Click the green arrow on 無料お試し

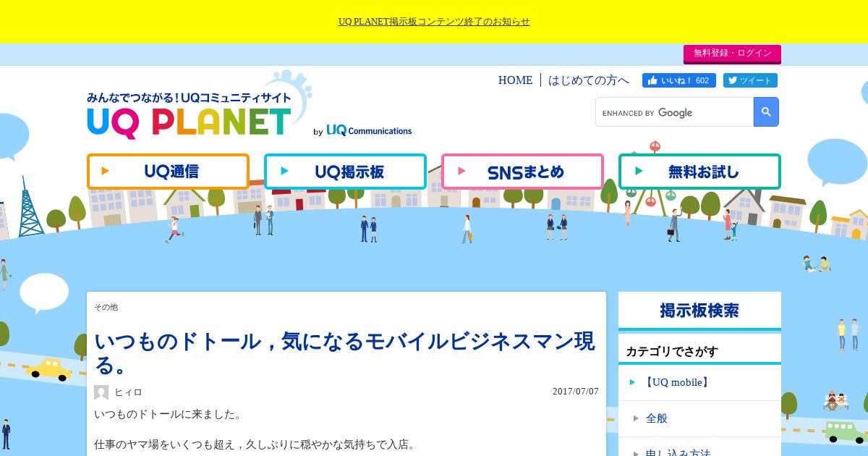click(x=639, y=172)
